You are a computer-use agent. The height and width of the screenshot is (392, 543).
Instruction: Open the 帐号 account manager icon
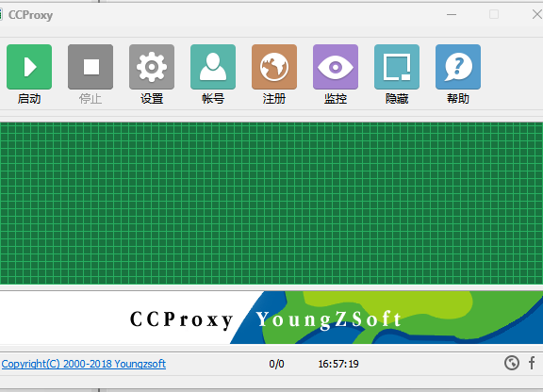pos(213,67)
